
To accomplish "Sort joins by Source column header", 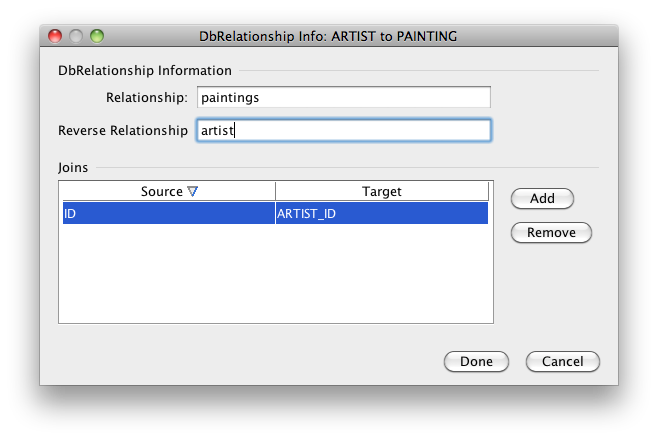I will click(x=162, y=192).
